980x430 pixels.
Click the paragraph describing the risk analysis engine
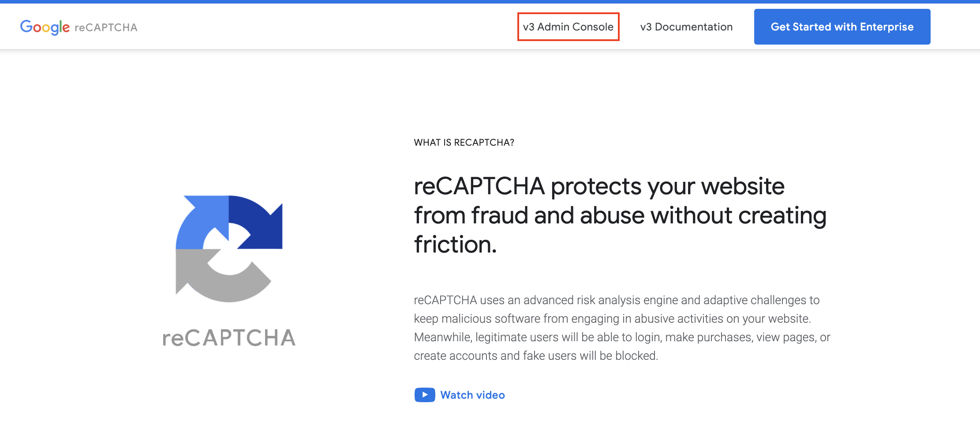617,328
